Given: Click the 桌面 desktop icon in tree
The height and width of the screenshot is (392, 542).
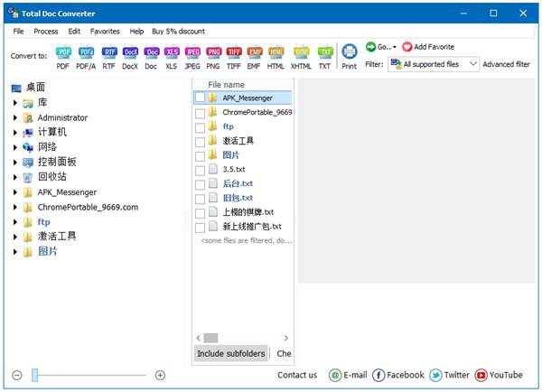Looking at the screenshot, I should click(x=16, y=89).
